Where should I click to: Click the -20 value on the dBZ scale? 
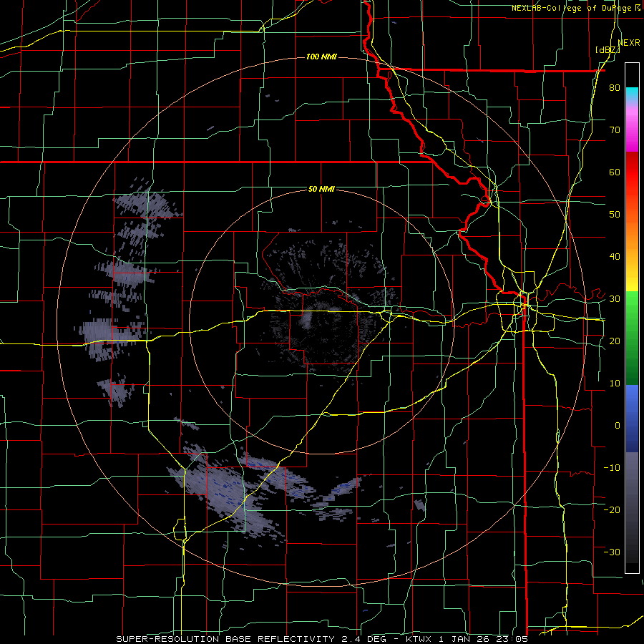(x=612, y=509)
